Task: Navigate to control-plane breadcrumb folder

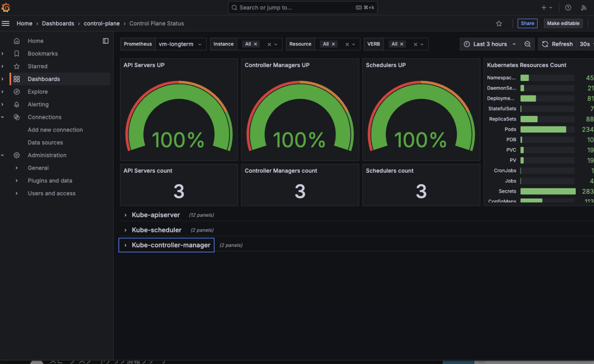Action: [102, 23]
